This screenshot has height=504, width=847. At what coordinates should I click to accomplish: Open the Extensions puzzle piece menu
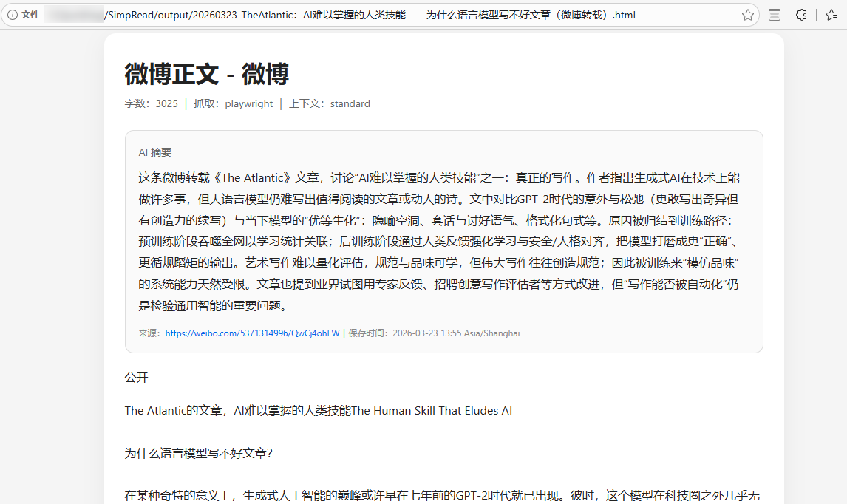pos(801,15)
